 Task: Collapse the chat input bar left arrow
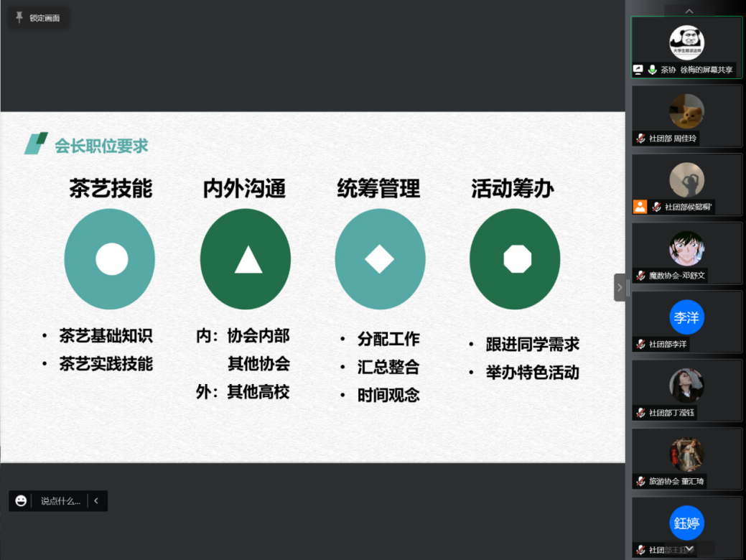coord(96,501)
